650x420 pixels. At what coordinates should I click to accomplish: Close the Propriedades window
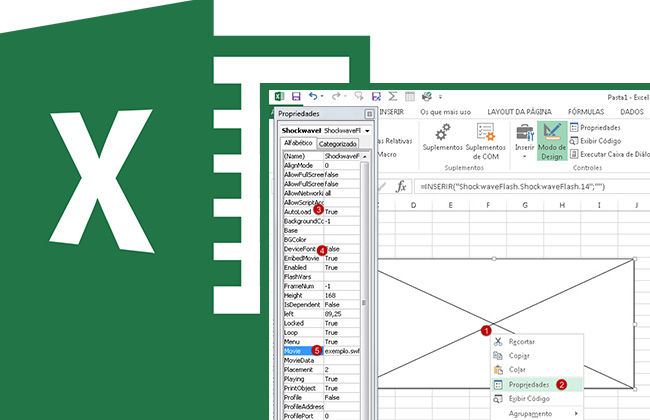pyautogui.click(x=369, y=114)
